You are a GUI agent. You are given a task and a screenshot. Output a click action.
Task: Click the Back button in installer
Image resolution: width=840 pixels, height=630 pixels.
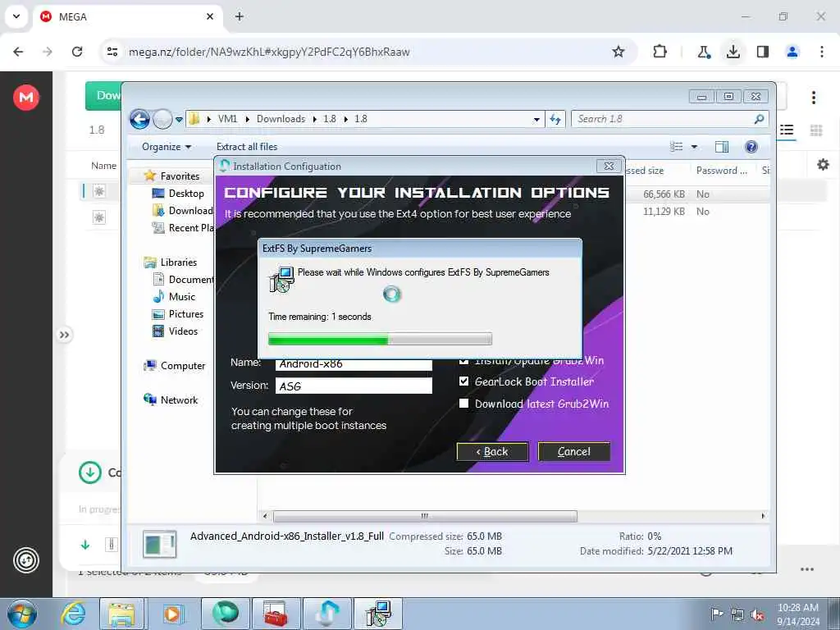(492, 452)
